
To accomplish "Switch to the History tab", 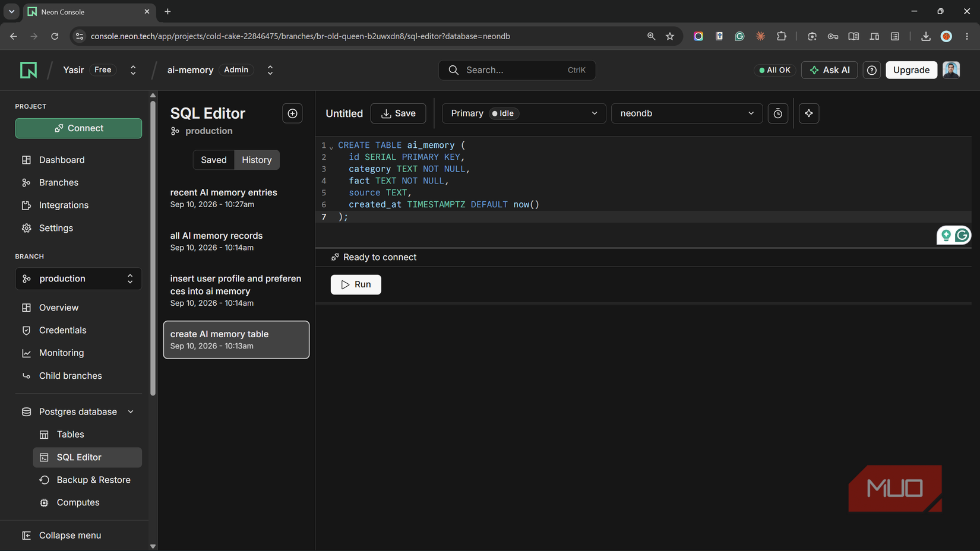I will (x=257, y=160).
